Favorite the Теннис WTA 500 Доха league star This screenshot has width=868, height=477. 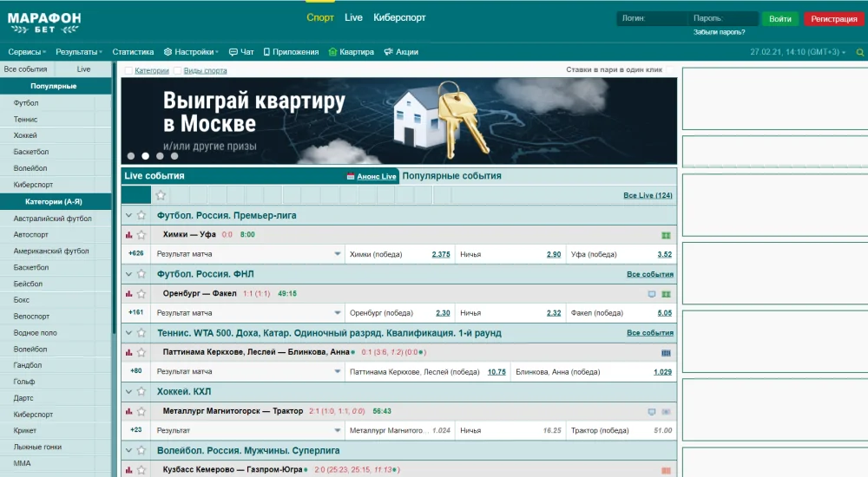[141, 332]
